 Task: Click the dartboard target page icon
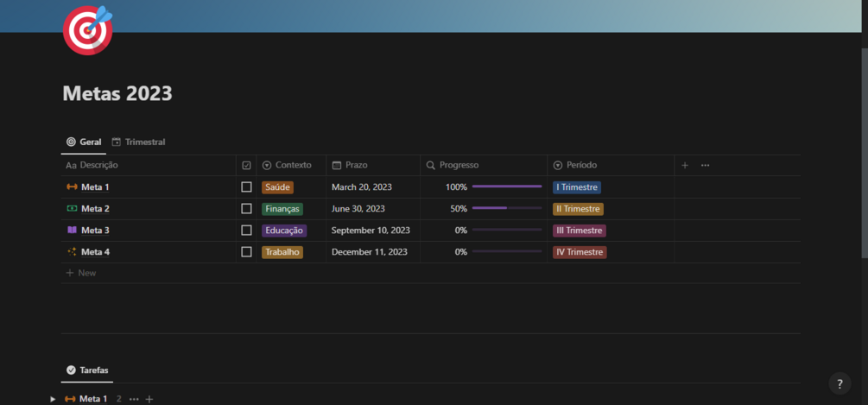tap(87, 30)
